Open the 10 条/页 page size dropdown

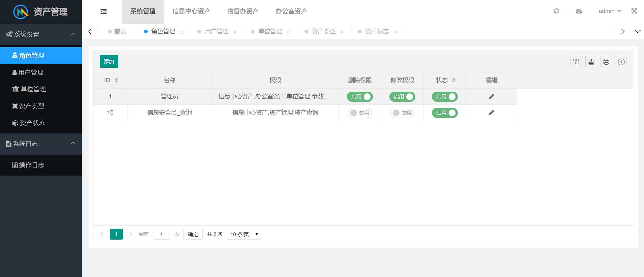click(244, 234)
